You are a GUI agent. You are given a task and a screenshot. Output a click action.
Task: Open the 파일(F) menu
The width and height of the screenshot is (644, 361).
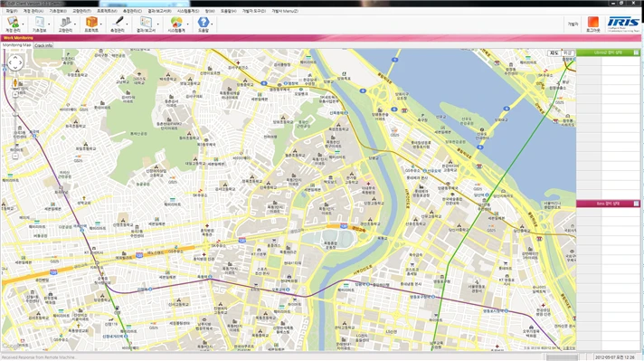pyautogui.click(x=11, y=11)
